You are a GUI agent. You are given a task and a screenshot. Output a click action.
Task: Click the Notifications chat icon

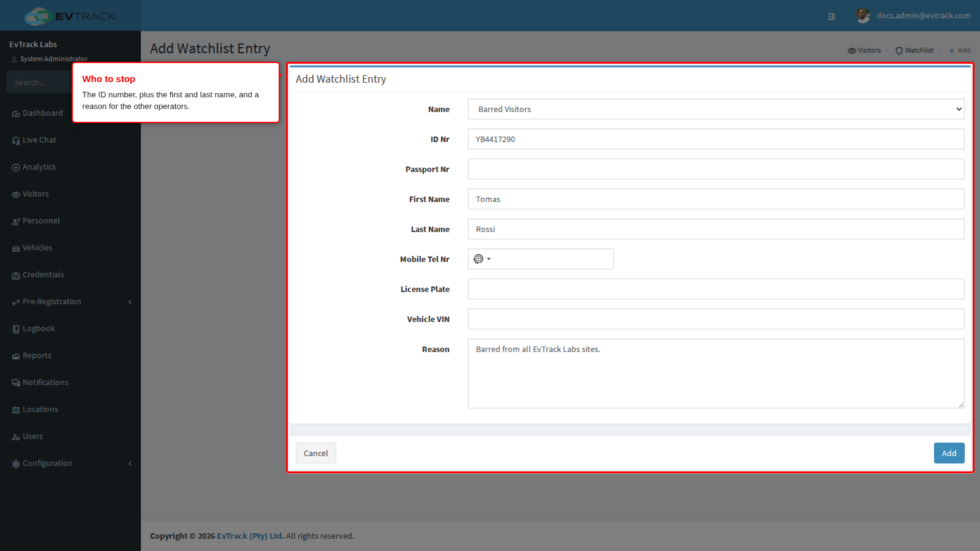point(16,383)
